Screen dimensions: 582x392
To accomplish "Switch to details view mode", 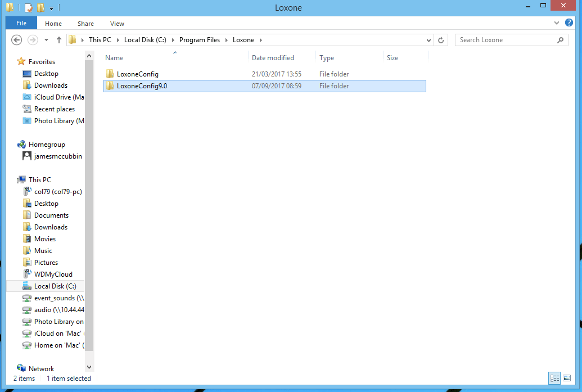I will (554, 379).
